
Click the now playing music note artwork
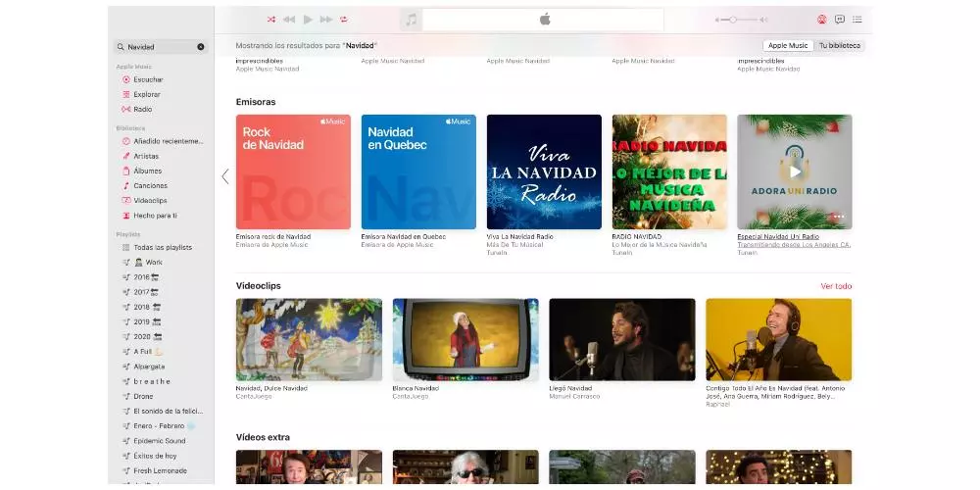coord(411,20)
